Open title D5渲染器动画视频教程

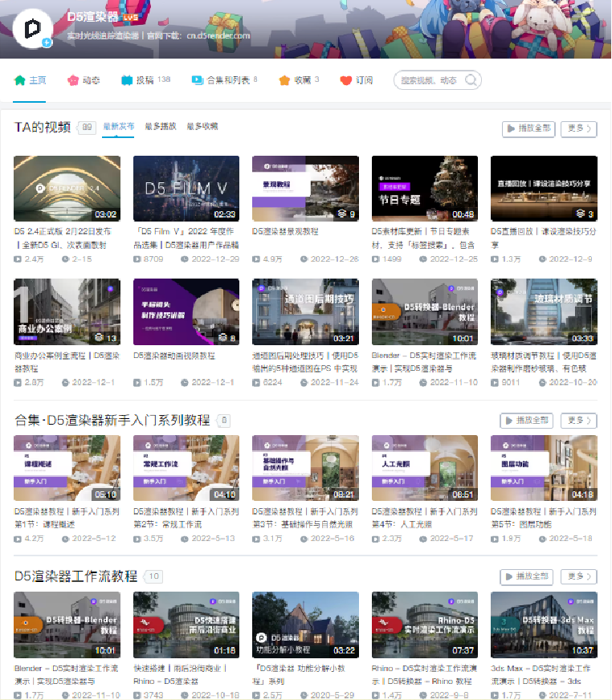[x=174, y=356]
